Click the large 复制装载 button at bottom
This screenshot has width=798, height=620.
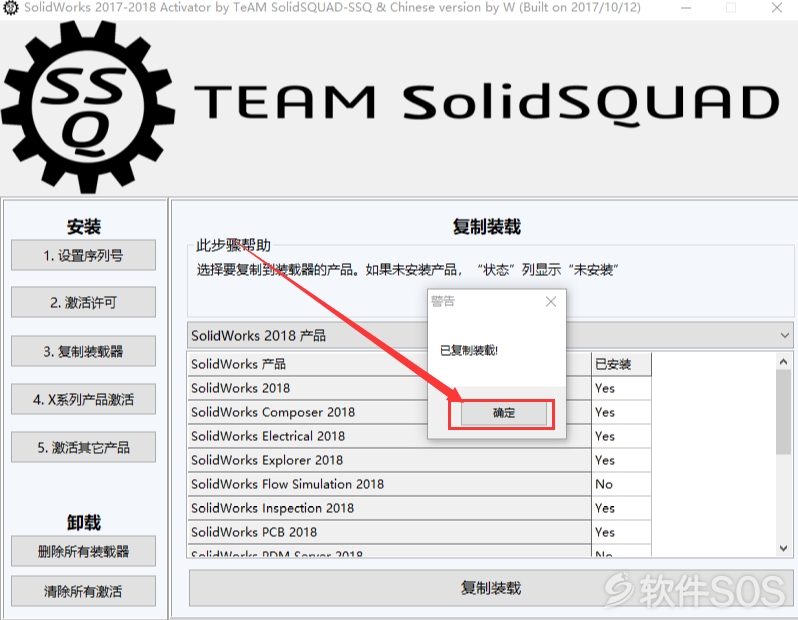click(491, 588)
